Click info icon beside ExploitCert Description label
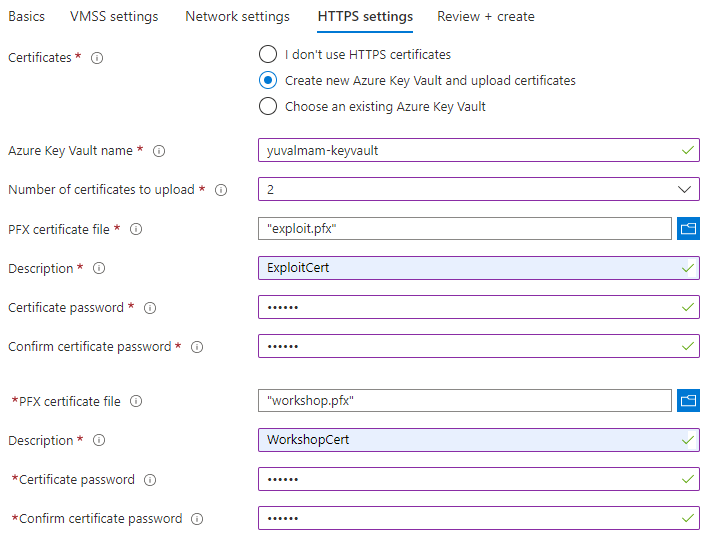This screenshot has height=545, width=714. (x=99, y=269)
